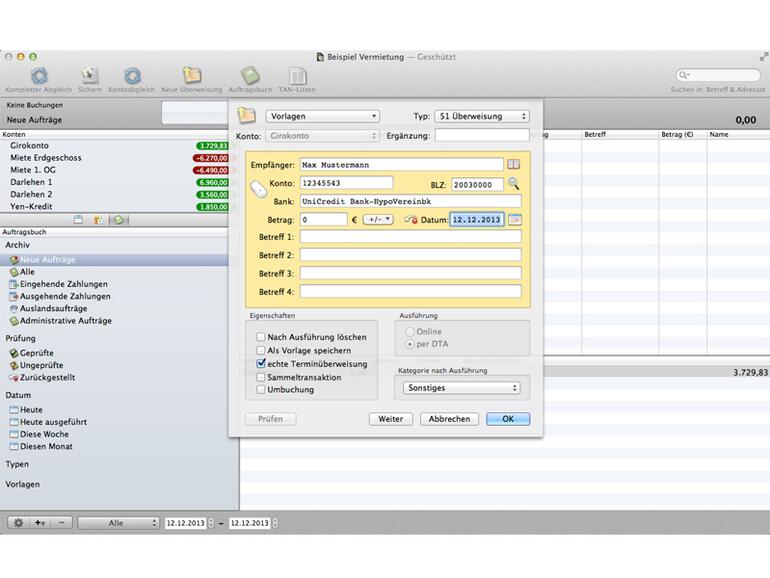Uncheck echte Terminüberweisung
Screen dimensions: 770x578
click(261, 364)
